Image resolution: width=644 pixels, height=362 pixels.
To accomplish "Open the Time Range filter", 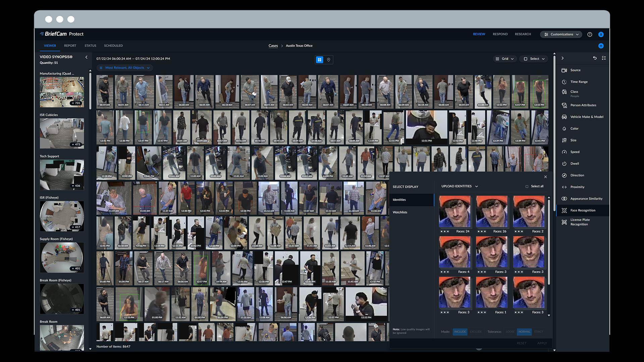I will coord(579,82).
